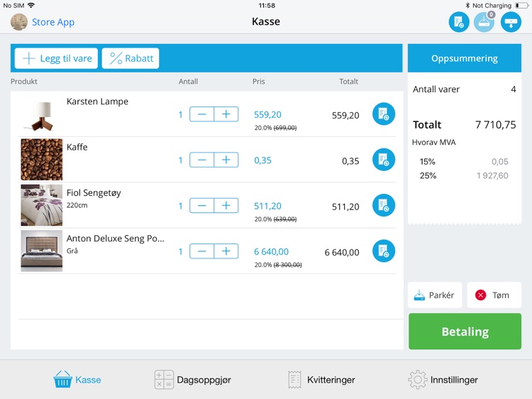Tap the Wi-Fi status icon

coord(31,5)
